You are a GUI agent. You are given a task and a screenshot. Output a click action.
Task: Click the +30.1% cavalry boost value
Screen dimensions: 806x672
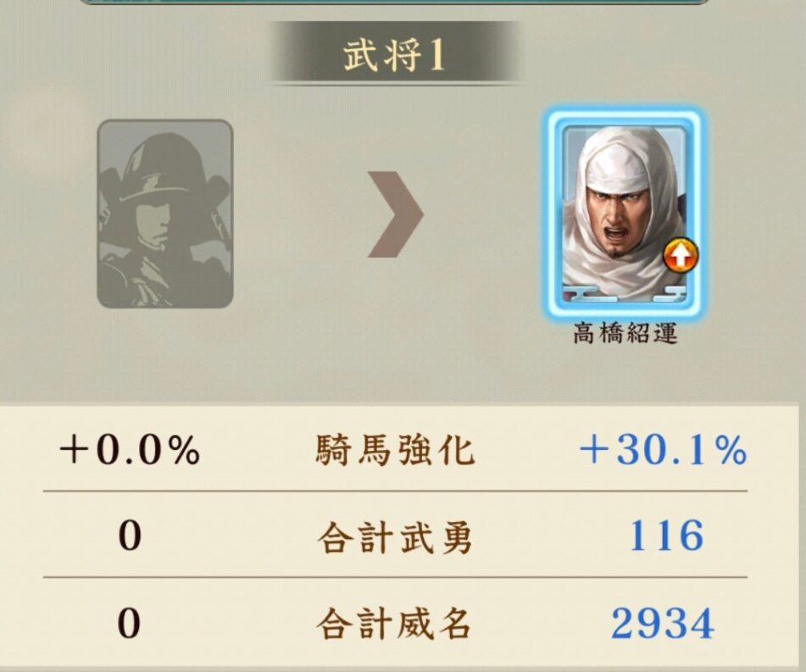663,450
